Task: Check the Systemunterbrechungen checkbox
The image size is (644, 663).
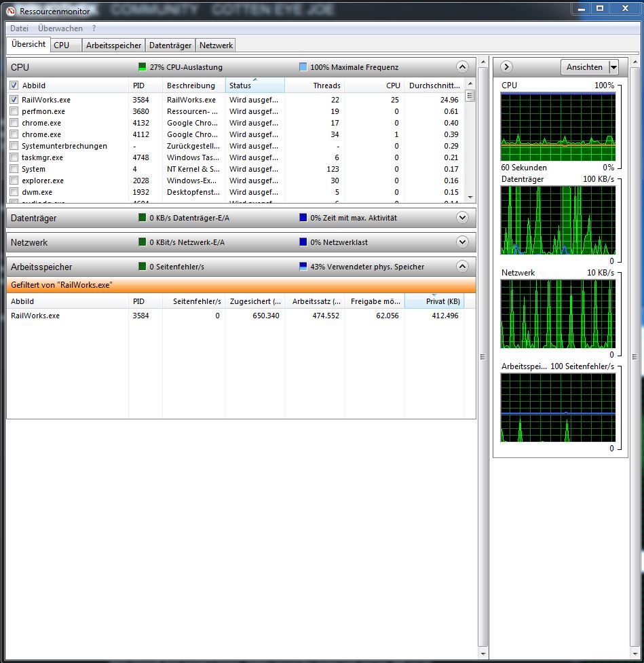Action: click(14, 146)
